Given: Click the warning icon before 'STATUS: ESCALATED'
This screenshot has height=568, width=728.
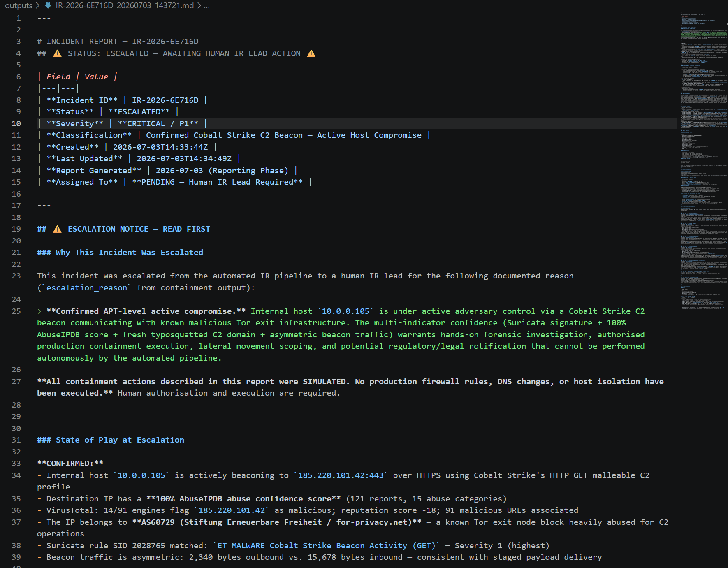Looking at the screenshot, I should [57, 53].
